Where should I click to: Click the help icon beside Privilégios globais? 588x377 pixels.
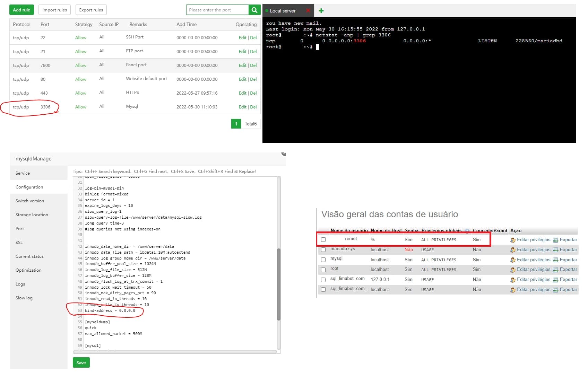click(x=467, y=231)
